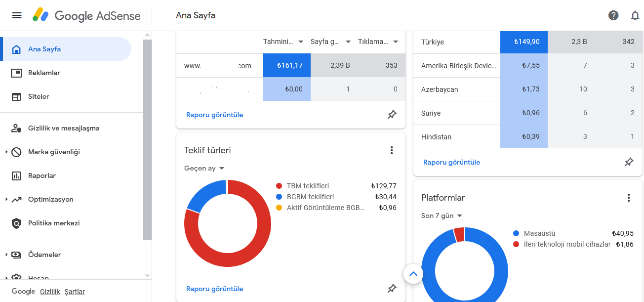Open the hamburger main menu
The width and height of the screenshot is (644, 302).
point(17,15)
